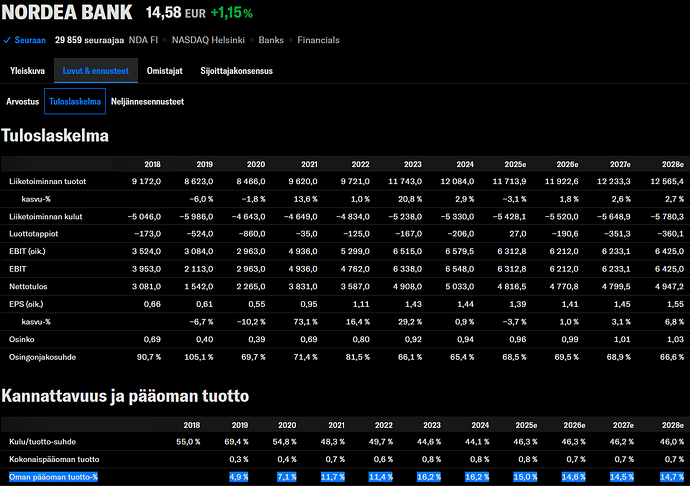Click the Tuloslaskelma section heading
The image size is (690, 486).
55,136
